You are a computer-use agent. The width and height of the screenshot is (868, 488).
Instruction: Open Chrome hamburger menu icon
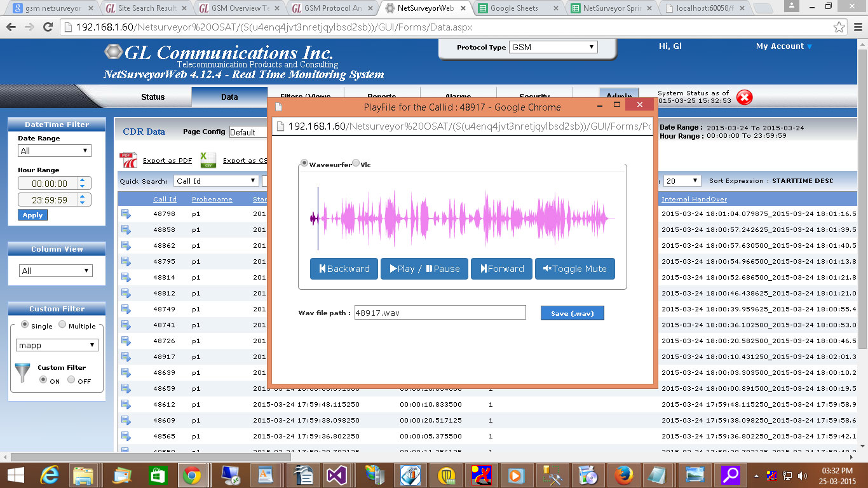click(857, 27)
